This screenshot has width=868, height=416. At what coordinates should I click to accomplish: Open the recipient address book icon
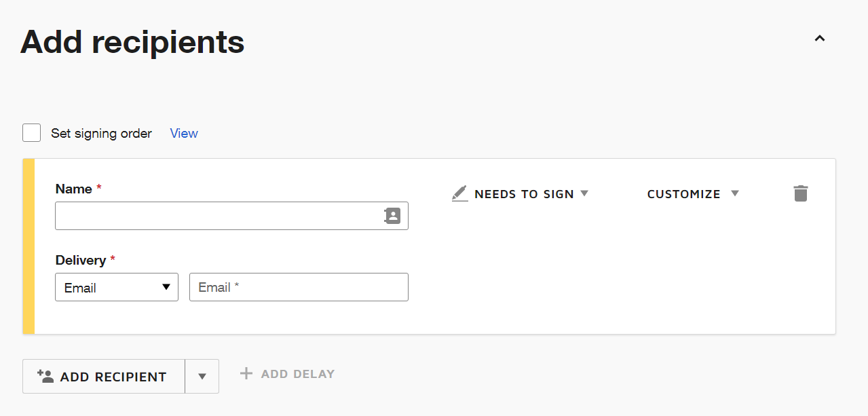click(x=392, y=216)
